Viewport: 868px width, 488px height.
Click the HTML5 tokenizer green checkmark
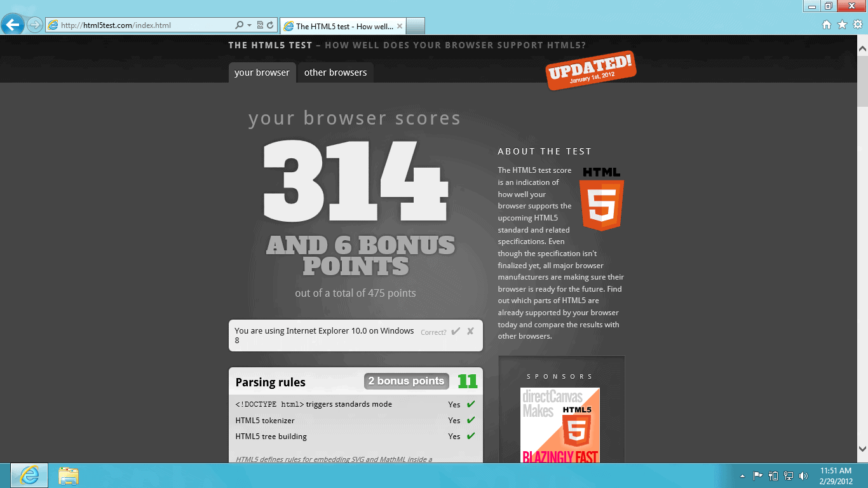coord(470,420)
